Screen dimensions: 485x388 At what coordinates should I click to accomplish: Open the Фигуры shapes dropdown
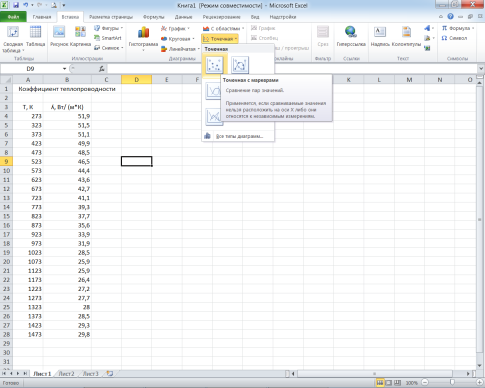coord(109,28)
